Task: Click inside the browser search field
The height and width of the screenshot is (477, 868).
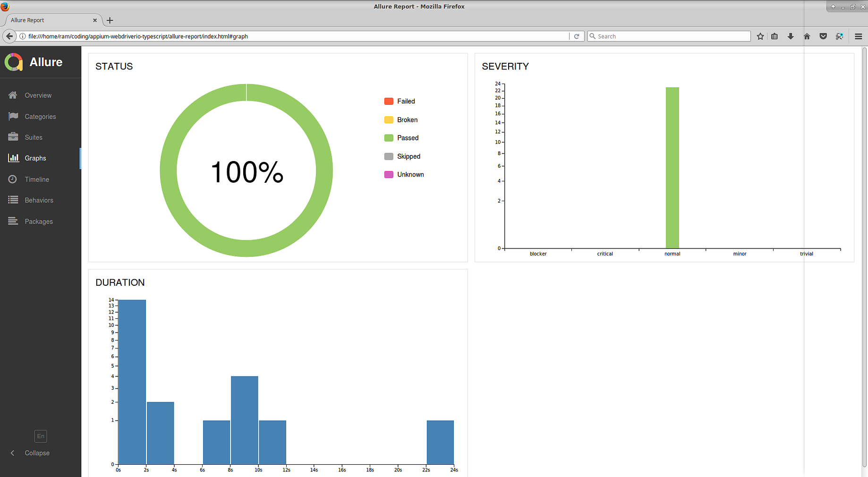Action: [668, 36]
